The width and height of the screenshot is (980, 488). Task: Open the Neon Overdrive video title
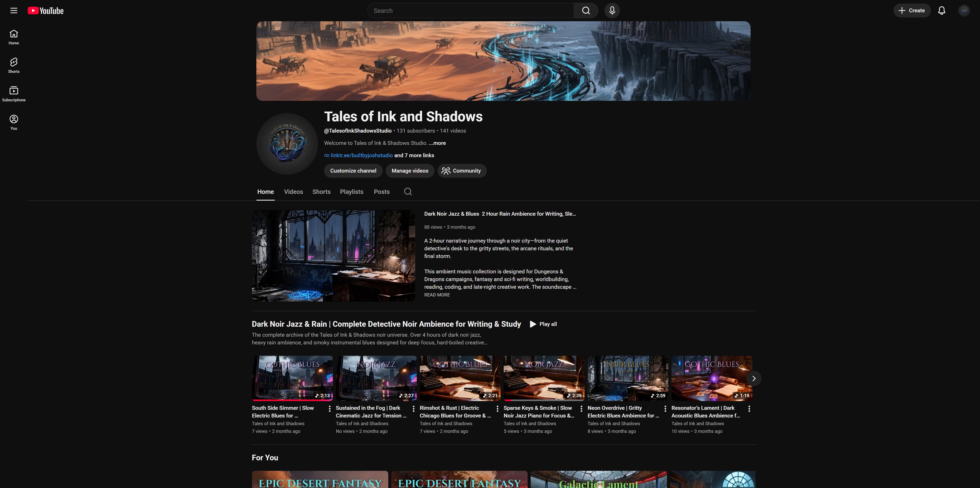[x=623, y=412]
